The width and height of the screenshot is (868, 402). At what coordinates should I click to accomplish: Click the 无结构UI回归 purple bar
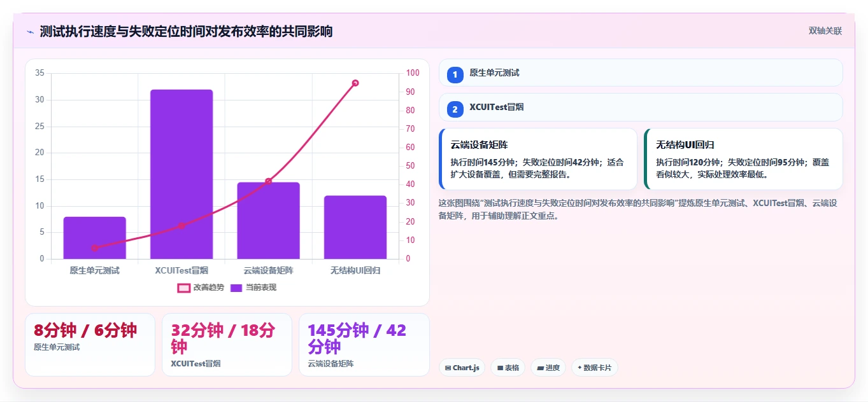point(355,227)
